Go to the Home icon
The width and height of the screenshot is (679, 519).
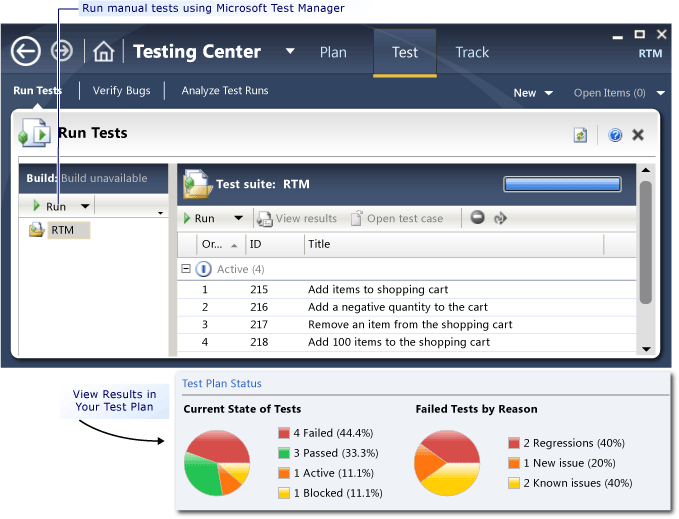(104, 52)
